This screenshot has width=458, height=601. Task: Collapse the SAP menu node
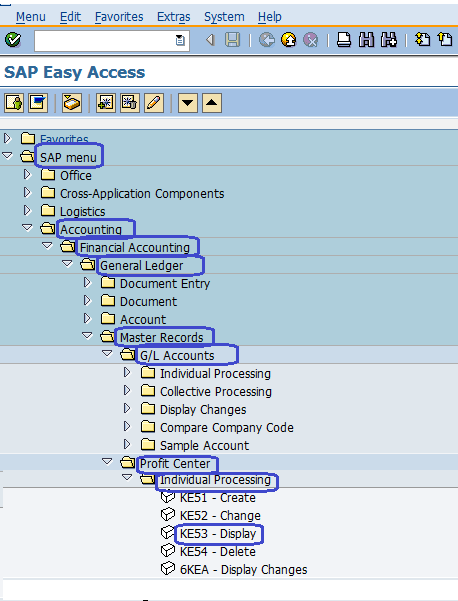[x=7, y=156]
